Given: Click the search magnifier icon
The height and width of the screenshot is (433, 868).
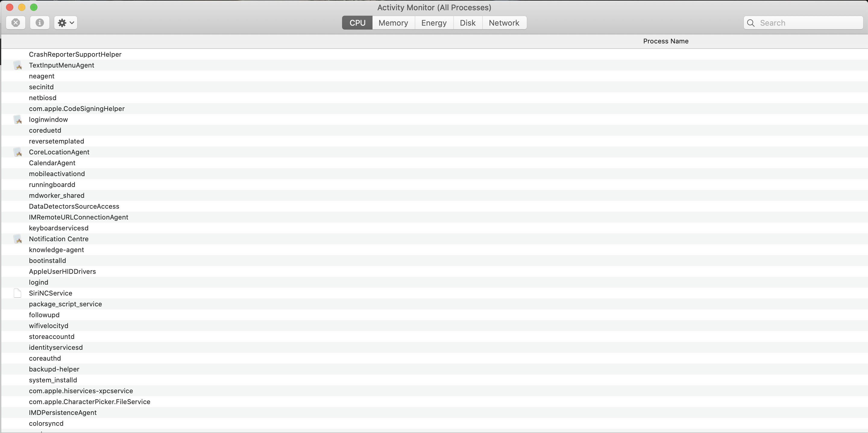Looking at the screenshot, I should click(751, 23).
